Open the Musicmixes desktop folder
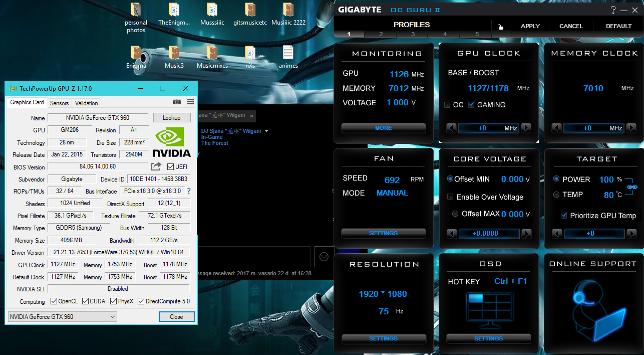This screenshot has height=355, width=644. click(212, 57)
